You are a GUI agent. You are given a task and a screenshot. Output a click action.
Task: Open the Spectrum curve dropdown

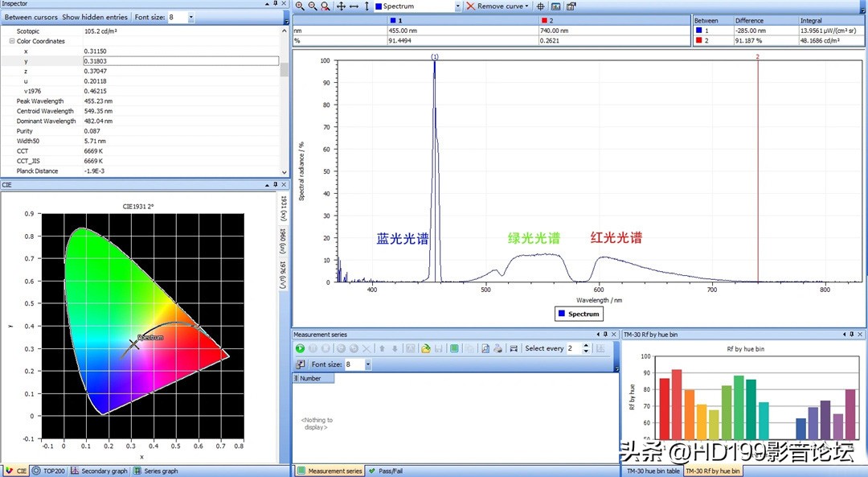(x=458, y=6)
